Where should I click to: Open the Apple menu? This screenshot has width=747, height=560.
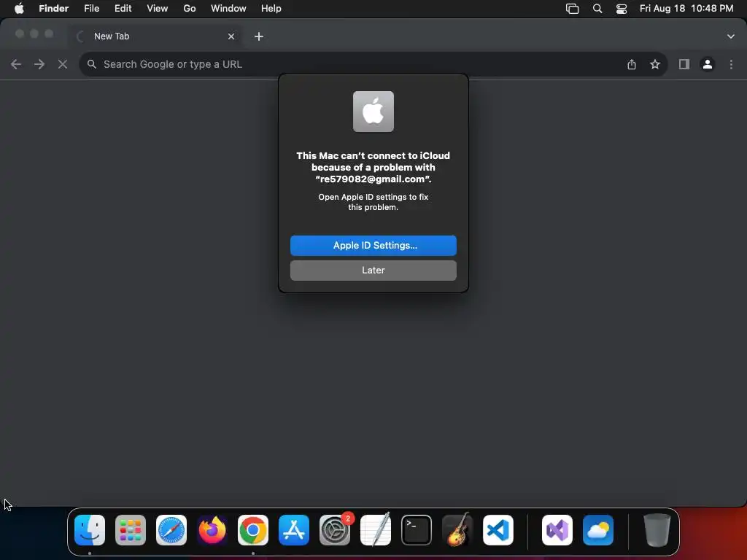(x=19, y=9)
